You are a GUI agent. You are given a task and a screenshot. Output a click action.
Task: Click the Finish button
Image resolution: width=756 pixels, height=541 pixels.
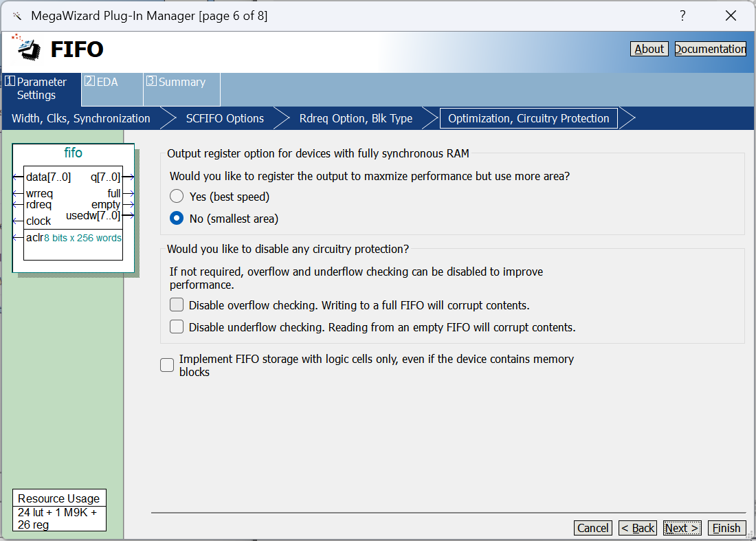point(726,528)
